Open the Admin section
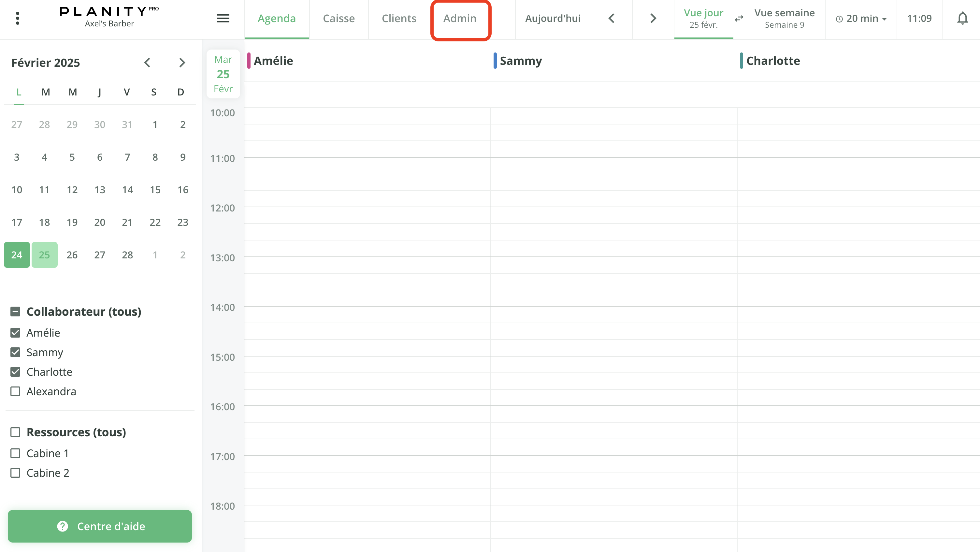The height and width of the screenshot is (552, 980). pos(460,18)
